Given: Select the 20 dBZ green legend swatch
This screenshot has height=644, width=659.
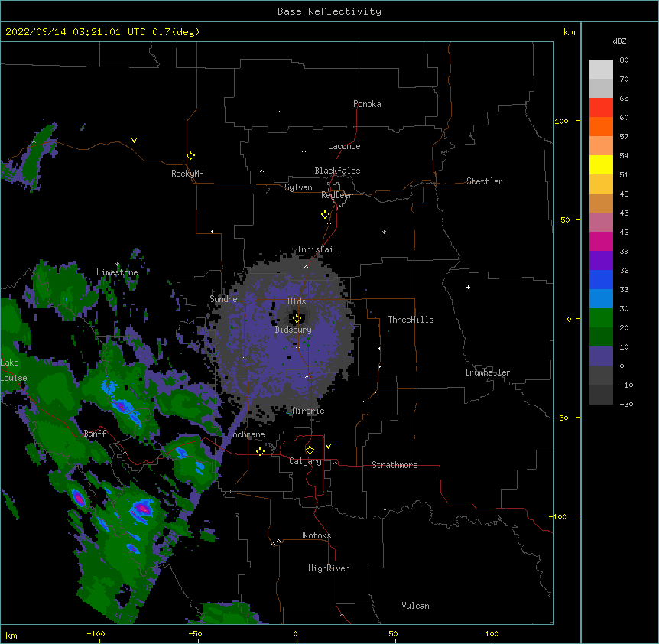Looking at the screenshot, I should (x=601, y=337).
